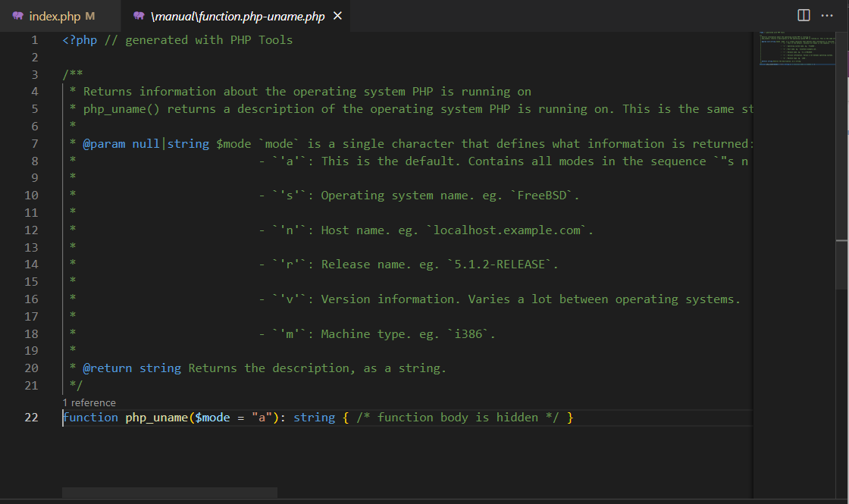Click the 'null' type on line 7
This screenshot has height=504, width=849.
point(146,143)
